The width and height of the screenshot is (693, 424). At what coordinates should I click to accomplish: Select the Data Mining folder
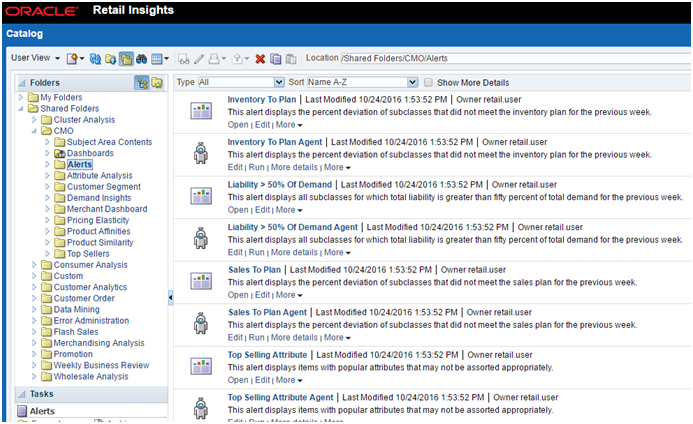76,309
